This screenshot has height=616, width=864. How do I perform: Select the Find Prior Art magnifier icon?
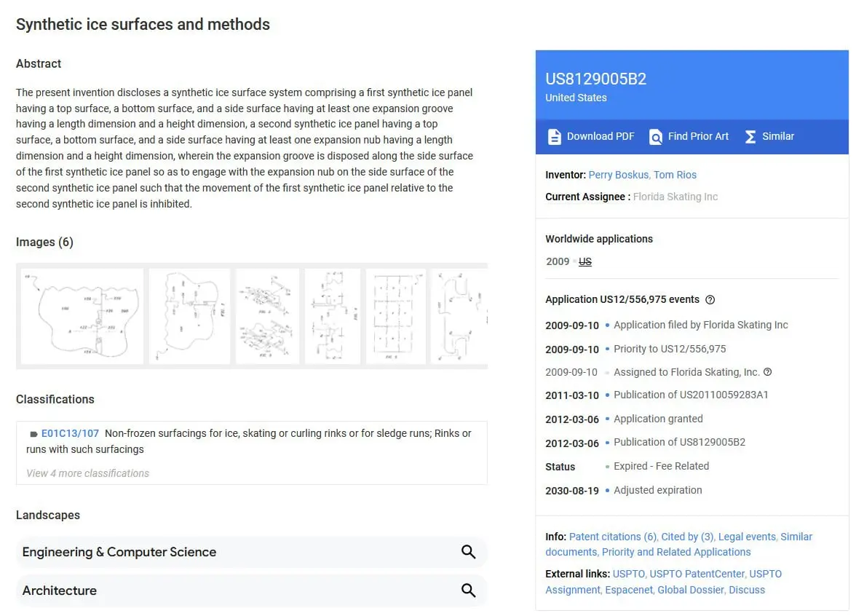coord(655,136)
